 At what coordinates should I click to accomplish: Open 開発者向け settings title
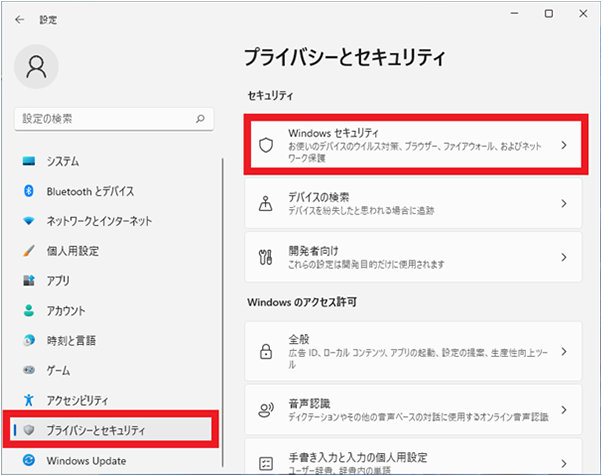click(313, 251)
